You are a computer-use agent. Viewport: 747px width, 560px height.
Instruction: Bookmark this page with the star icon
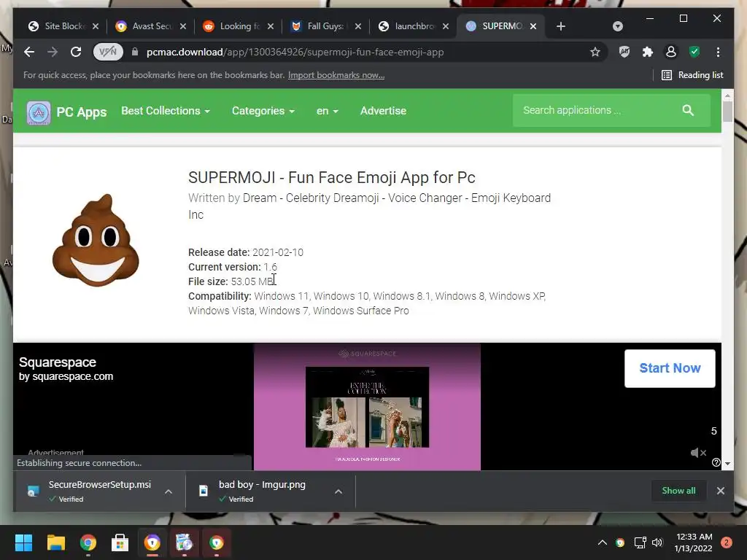click(x=595, y=52)
